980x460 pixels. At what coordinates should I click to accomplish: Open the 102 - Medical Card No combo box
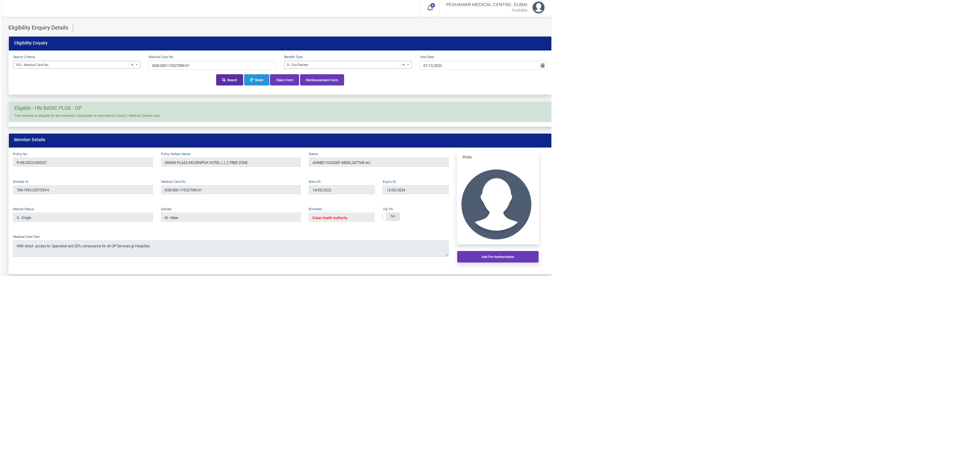(x=71, y=65)
